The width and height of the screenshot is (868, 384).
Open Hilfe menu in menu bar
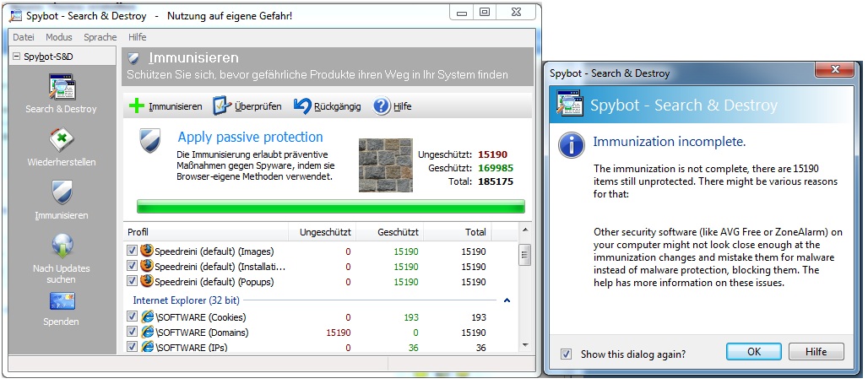pyautogui.click(x=138, y=37)
